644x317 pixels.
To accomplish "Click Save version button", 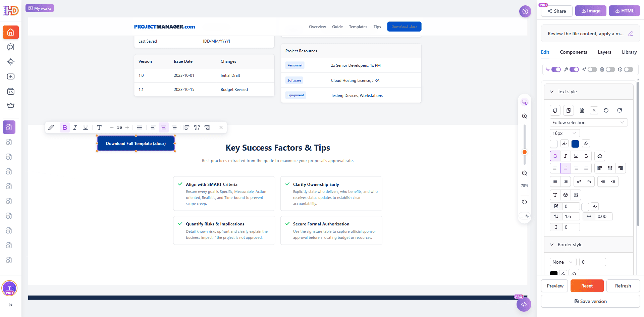I will 590,301.
